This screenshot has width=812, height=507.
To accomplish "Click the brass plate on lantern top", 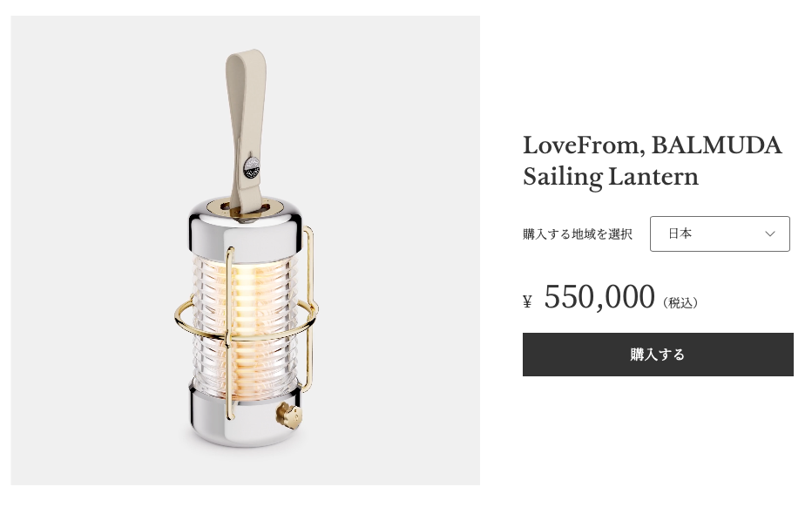I will tap(245, 208).
